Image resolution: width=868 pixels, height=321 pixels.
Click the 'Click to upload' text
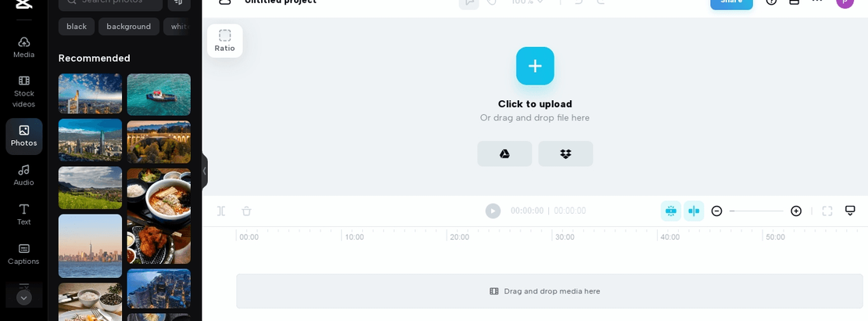[x=535, y=103]
